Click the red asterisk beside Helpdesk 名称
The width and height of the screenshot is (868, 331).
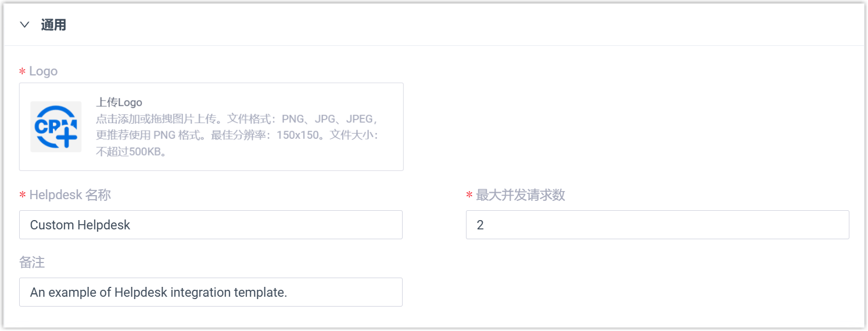click(23, 196)
